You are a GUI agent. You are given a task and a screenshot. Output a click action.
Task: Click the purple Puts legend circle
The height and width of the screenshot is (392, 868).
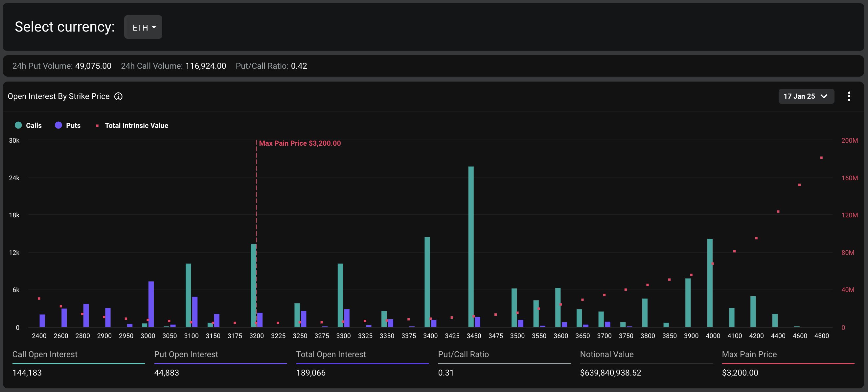coord(58,126)
